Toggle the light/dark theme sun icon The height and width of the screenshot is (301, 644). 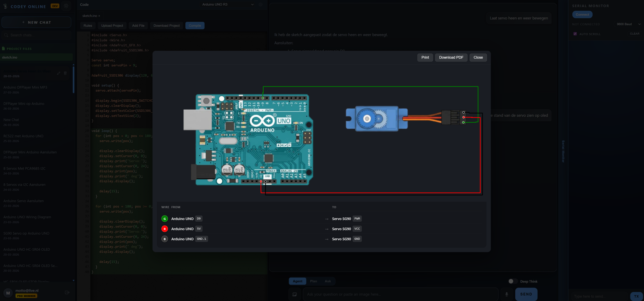(66, 6)
